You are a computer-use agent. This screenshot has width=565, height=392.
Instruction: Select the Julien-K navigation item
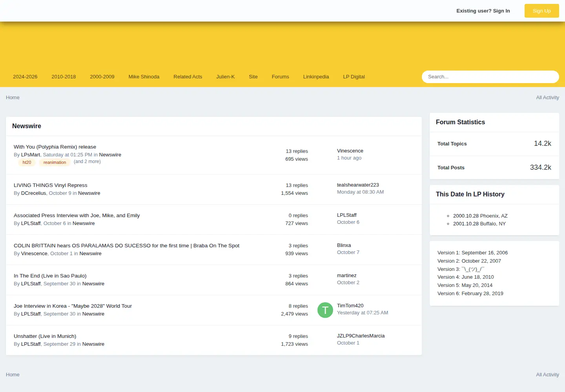226,77
